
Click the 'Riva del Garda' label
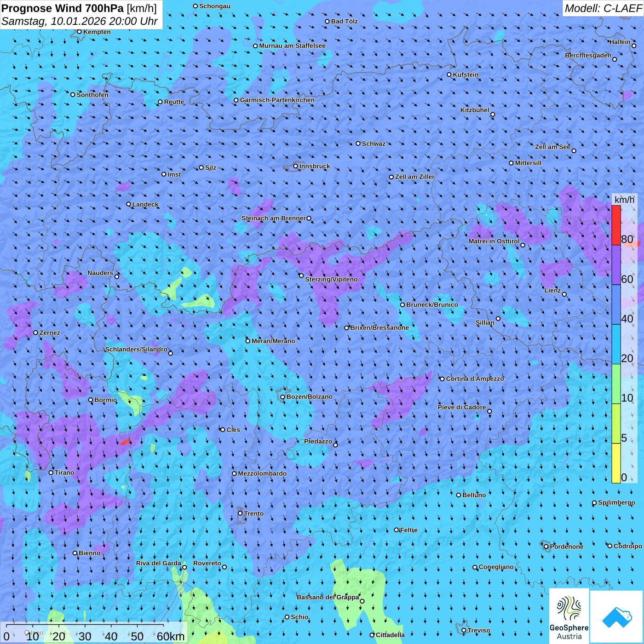coord(159,563)
